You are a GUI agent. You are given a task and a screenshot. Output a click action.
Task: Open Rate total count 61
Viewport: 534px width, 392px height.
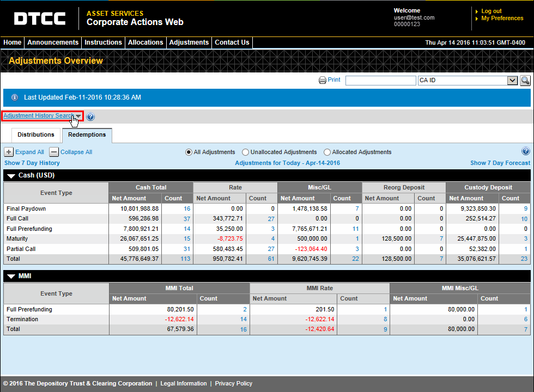(271, 259)
